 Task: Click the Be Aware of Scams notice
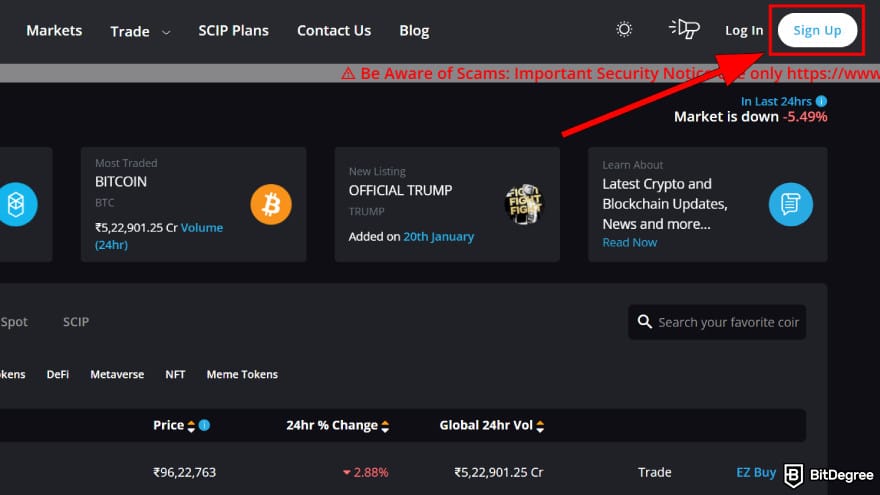tap(610, 74)
